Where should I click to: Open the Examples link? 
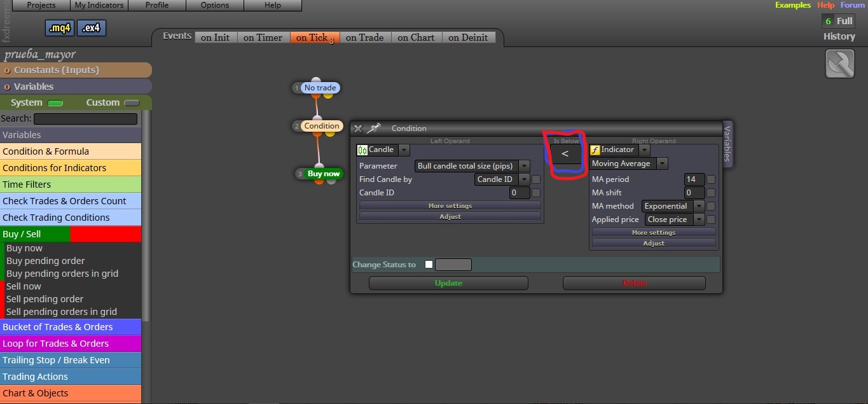[x=793, y=5]
